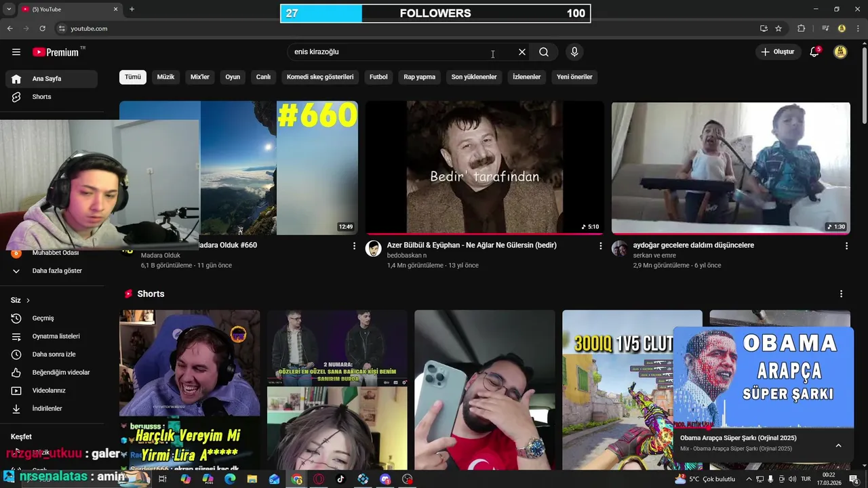This screenshot has width=868, height=488.
Task: Open the Chrome three-dot menu
Action: click(858, 28)
